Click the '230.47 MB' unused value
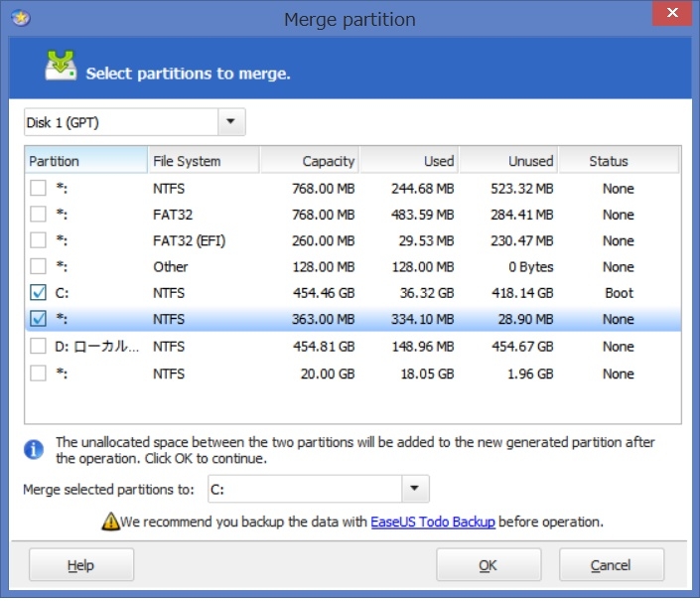Viewport: 700px width, 601px height. (x=522, y=240)
